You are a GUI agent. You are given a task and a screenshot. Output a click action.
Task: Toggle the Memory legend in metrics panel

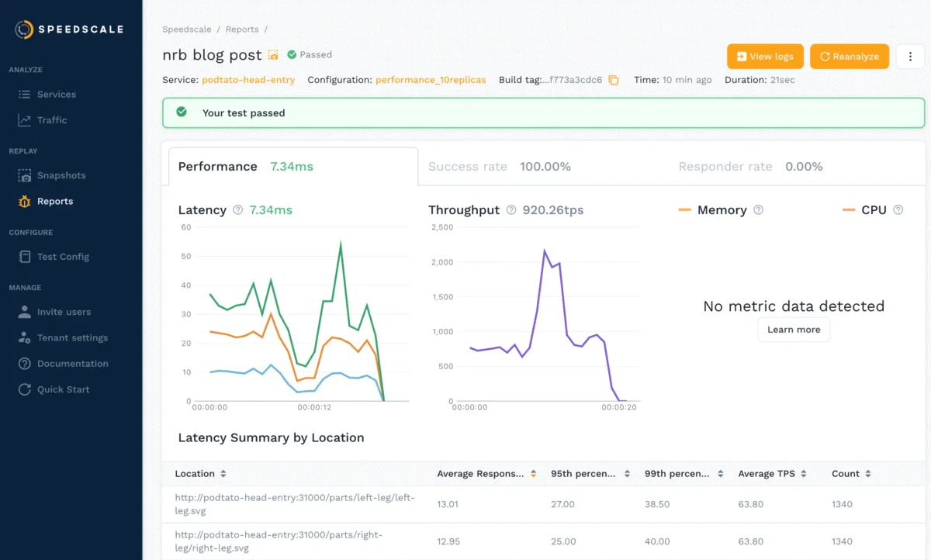pos(684,209)
